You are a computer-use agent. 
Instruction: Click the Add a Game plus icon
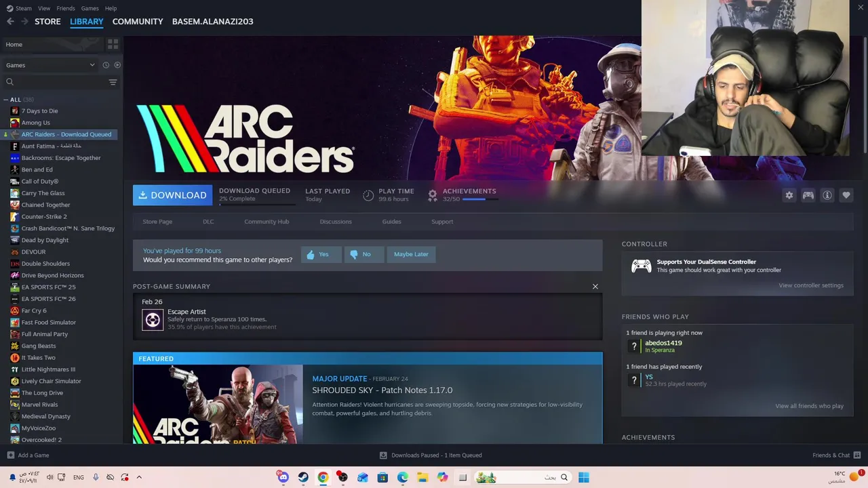click(10, 455)
